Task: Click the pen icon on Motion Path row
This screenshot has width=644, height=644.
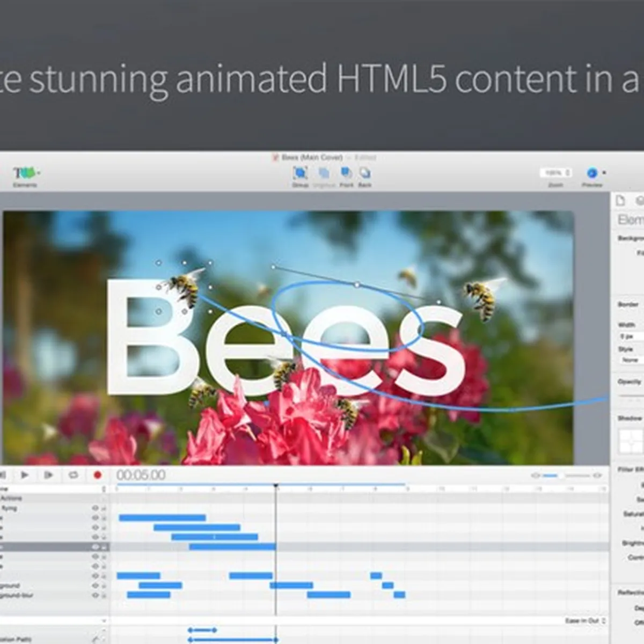Action: click(96, 640)
